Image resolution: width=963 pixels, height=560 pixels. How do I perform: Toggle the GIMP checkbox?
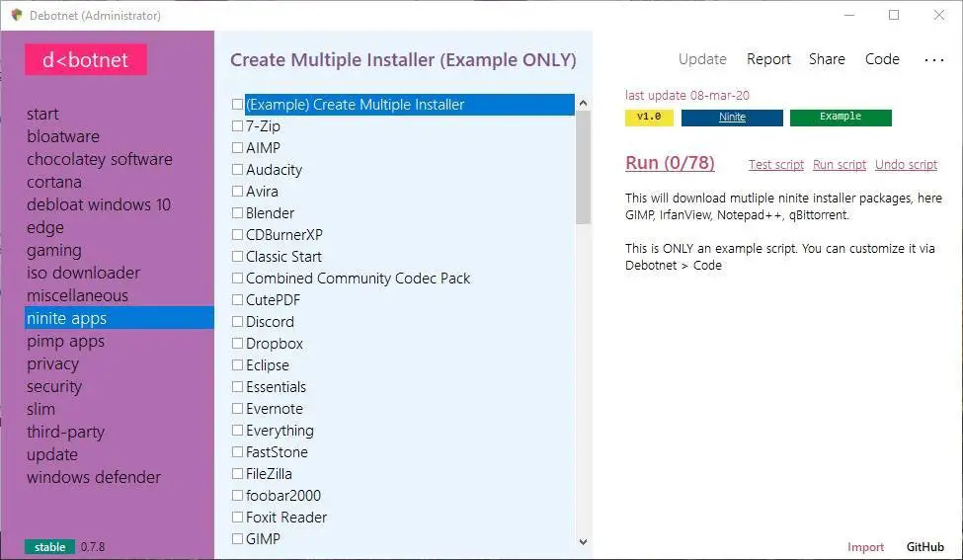click(237, 539)
